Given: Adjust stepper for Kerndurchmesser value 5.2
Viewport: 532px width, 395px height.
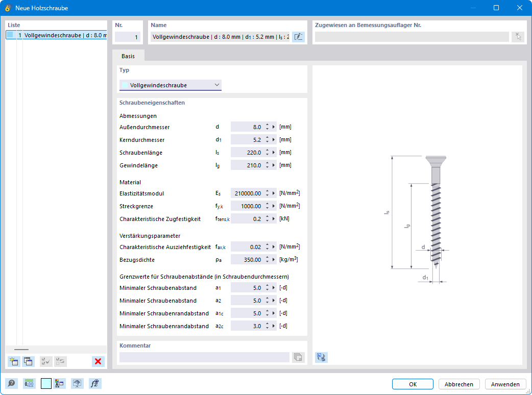Looking at the screenshot, I should (268, 140).
